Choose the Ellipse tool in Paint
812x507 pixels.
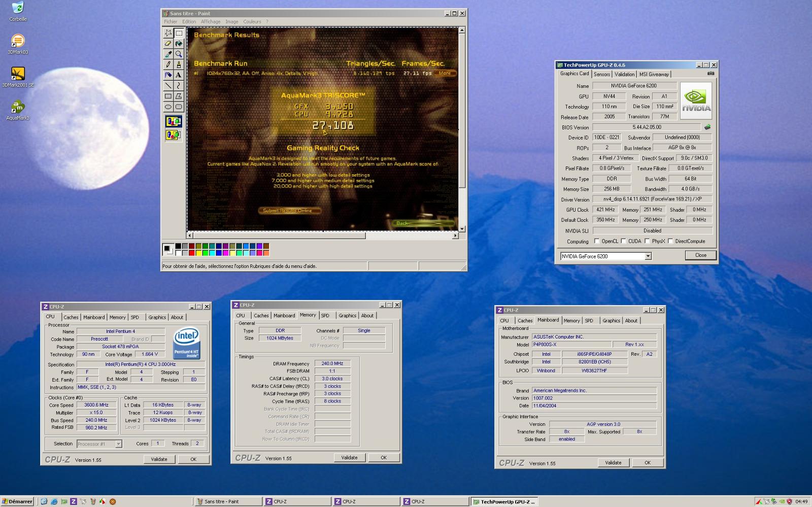pos(168,107)
